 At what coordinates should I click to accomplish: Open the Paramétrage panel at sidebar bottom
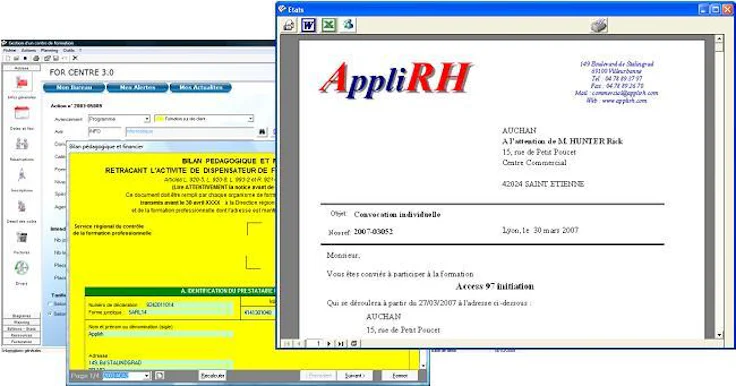click(22, 342)
